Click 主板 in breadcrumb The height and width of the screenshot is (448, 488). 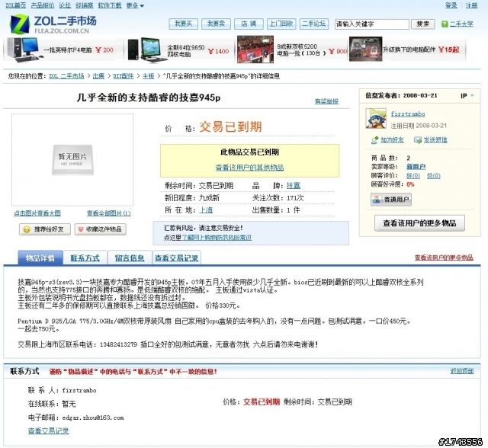tap(149, 76)
